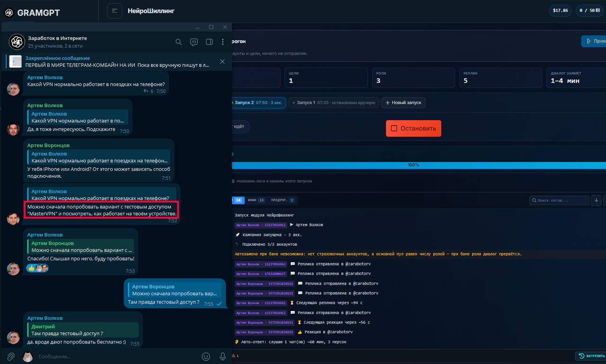Click the orange Автозамена при бане warning line
The image size is (606, 364).
tap(378, 254)
